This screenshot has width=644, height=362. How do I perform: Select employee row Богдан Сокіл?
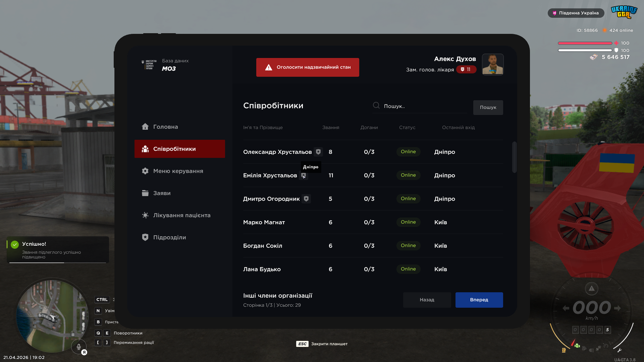point(373,246)
